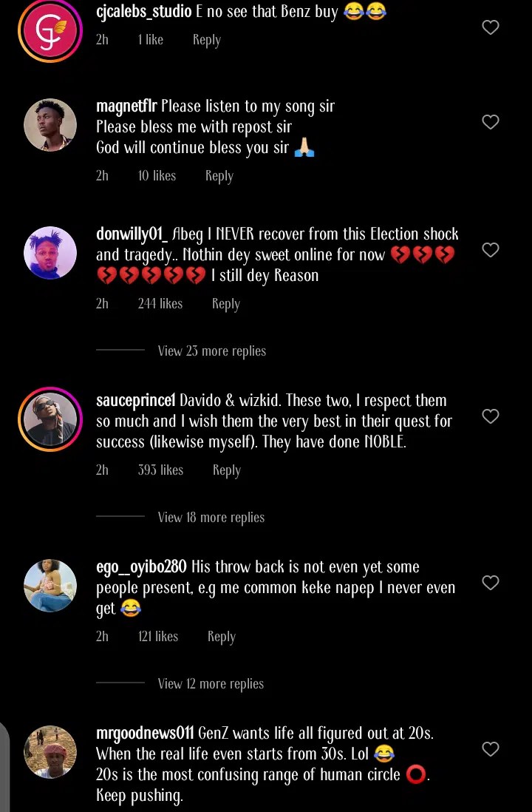Viewport: 532px width, 812px height.
Task: Open cjcalebs_studio profile picture
Action: [x=50, y=31]
